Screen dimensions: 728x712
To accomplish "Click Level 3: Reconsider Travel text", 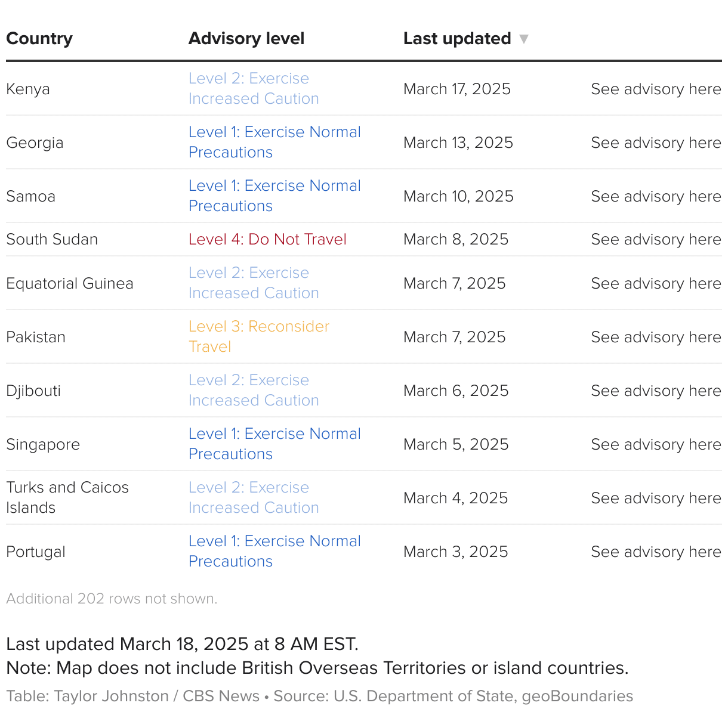I will [259, 336].
